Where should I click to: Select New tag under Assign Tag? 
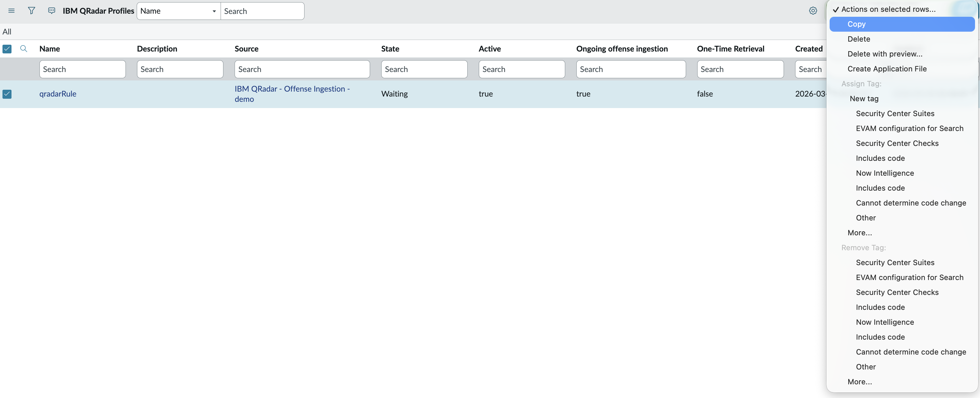[x=902, y=98]
